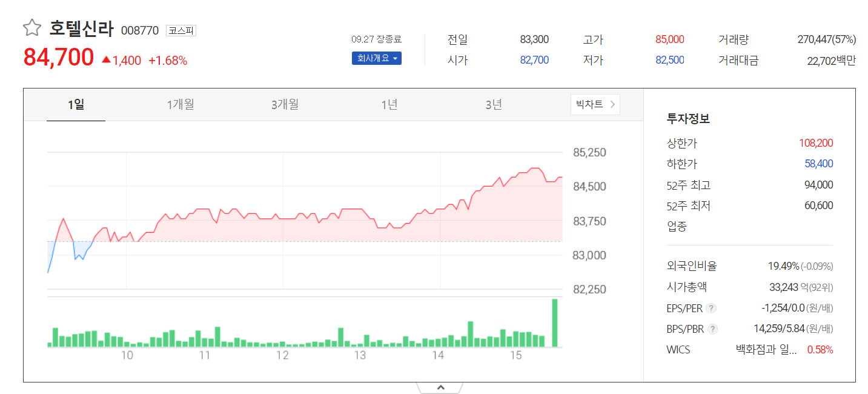Click the 투자정보 heading
868x394 pixels.
tap(688, 119)
